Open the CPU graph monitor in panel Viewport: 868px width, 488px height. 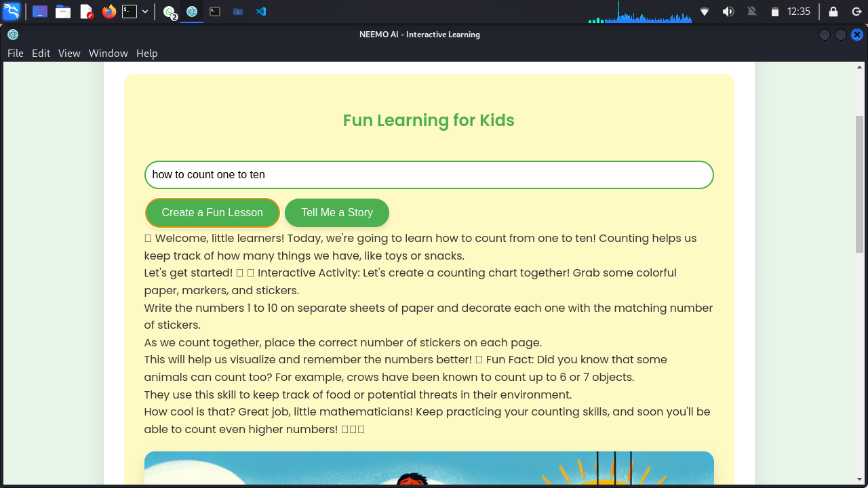coord(639,12)
